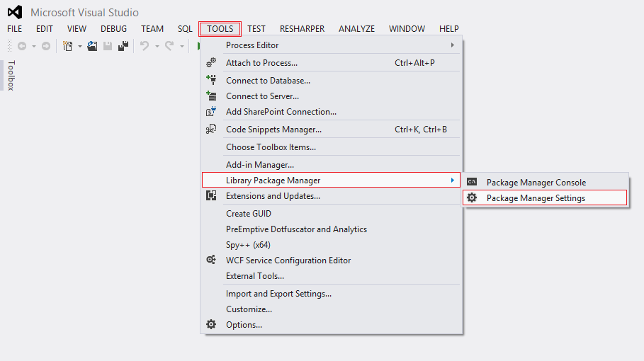
Task: Open the New Project dropdown arrow
Action: tap(79, 46)
